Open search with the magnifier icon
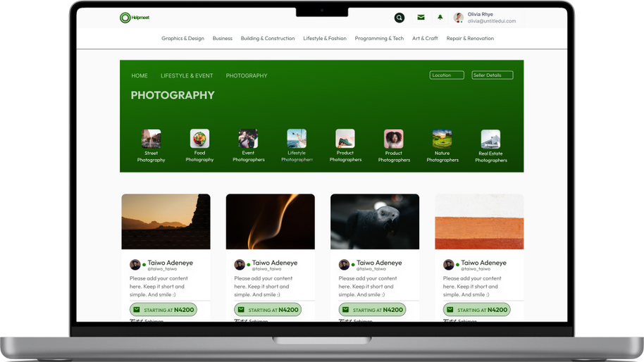The image size is (644, 362). pyautogui.click(x=400, y=18)
